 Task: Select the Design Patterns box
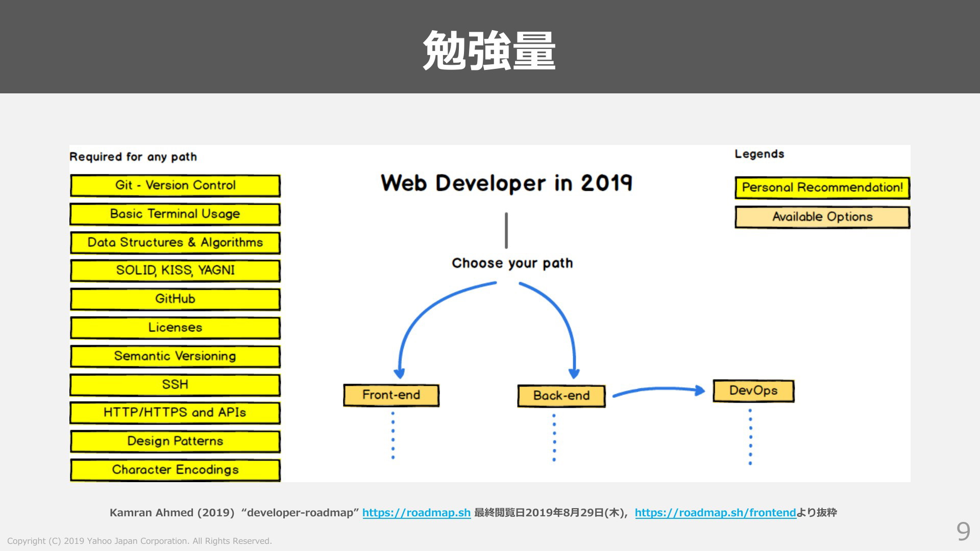coord(175,442)
